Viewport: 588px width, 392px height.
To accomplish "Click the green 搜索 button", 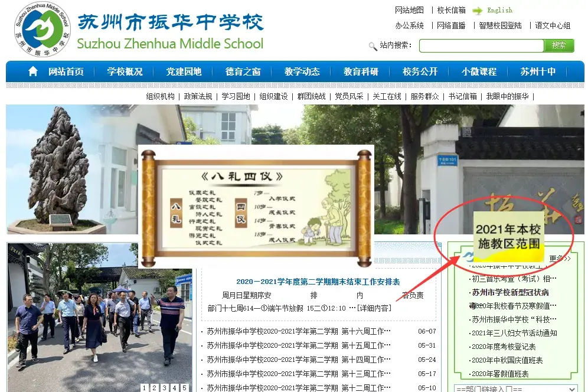I will point(558,45).
